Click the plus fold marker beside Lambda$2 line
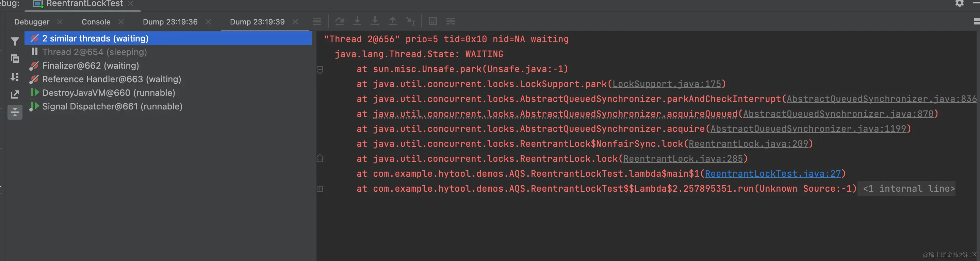This screenshot has height=261, width=980. click(320, 189)
